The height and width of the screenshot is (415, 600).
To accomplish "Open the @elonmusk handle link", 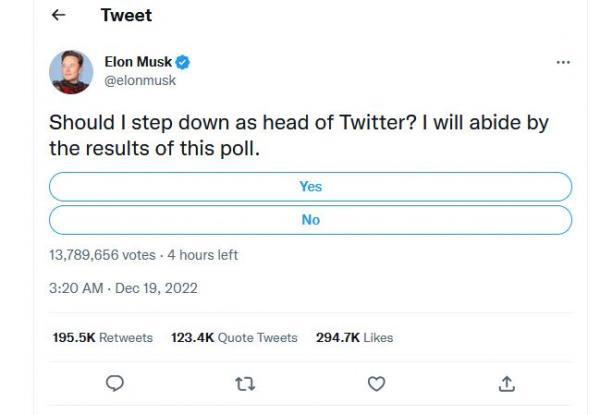I will 140,80.
